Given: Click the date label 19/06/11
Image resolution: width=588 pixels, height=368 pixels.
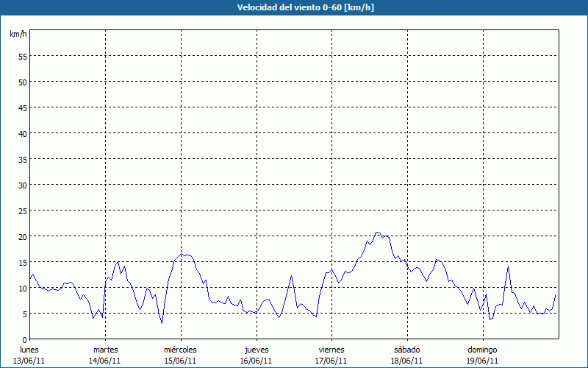Looking at the screenshot, I should (483, 361).
